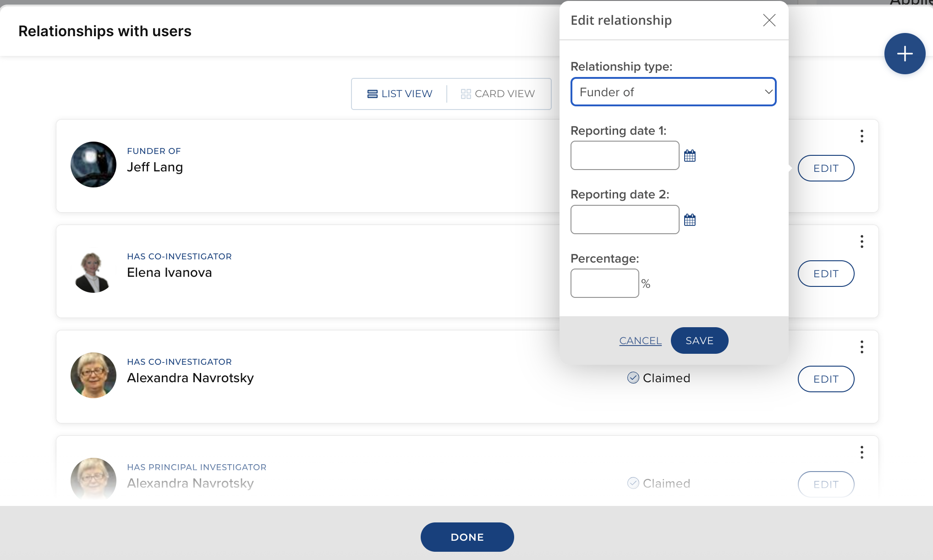Edit Jeff Lang's funder relationship
This screenshot has height=560, width=933.
(x=825, y=168)
